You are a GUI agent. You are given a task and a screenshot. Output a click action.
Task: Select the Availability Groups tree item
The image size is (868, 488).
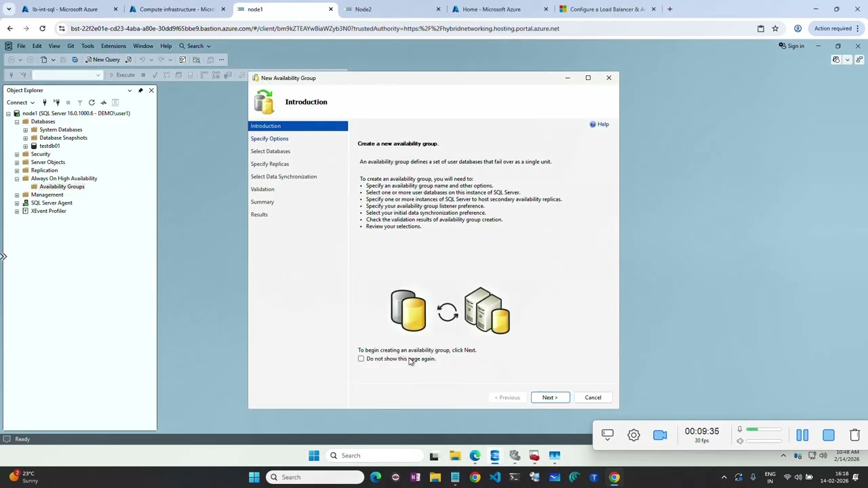point(62,186)
